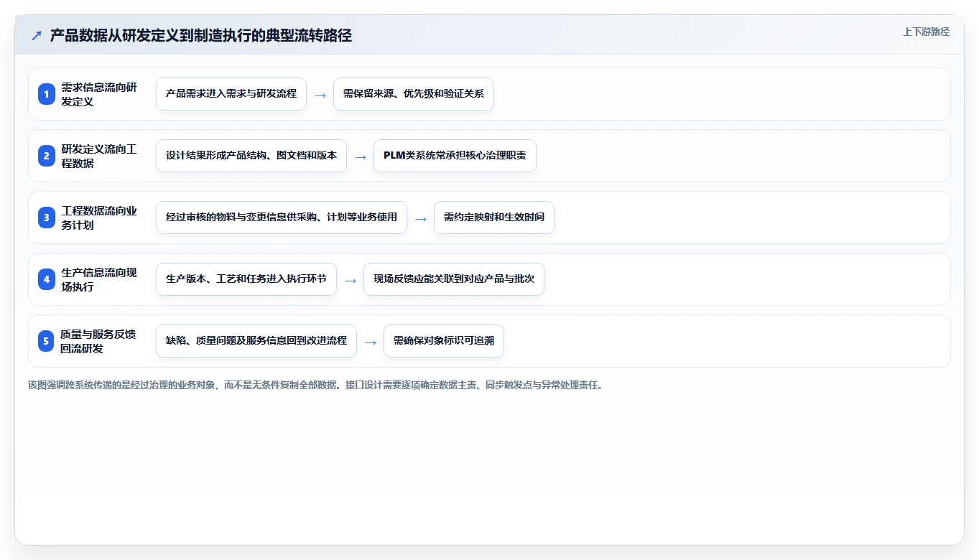This screenshot has width=979, height=560.
Task: Click the box 产品需求进入需求与研发流程
Action: pos(231,94)
